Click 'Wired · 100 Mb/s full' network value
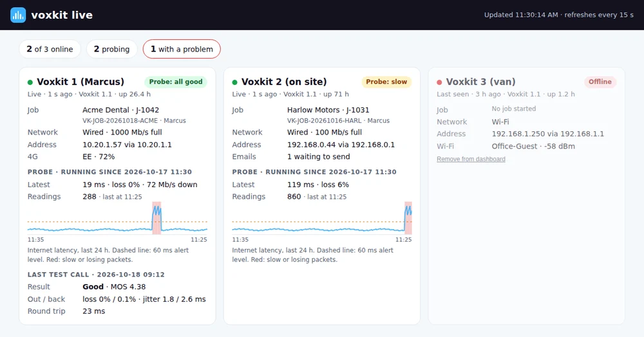The image size is (644, 337). click(x=325, y=132)
